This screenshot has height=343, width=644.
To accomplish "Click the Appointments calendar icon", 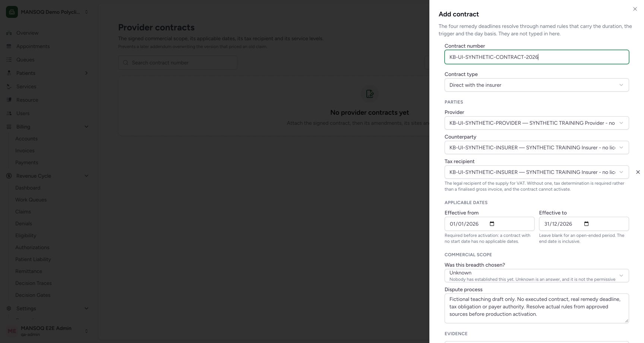I will point(9,46).
